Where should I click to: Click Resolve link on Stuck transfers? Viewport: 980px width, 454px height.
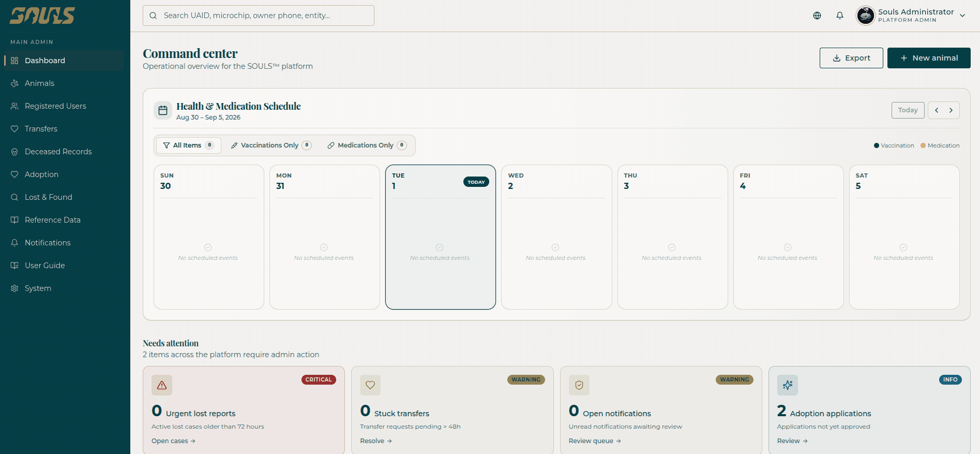tap(376, 441)
